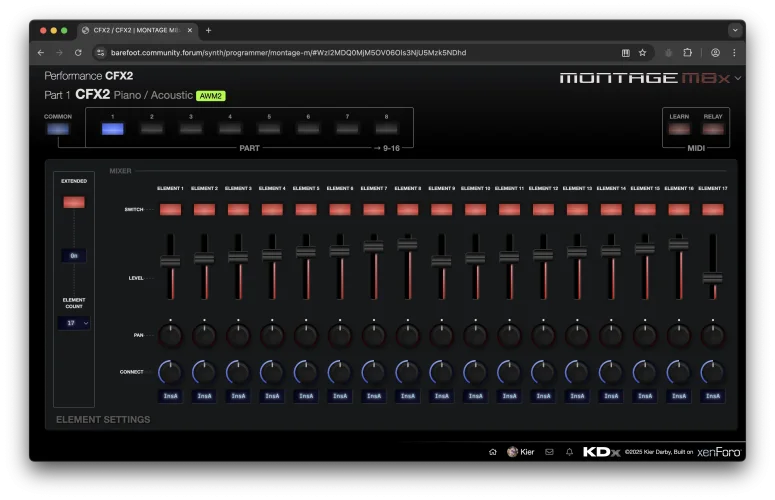Open the KDx logo link

(x=601, y=452)
